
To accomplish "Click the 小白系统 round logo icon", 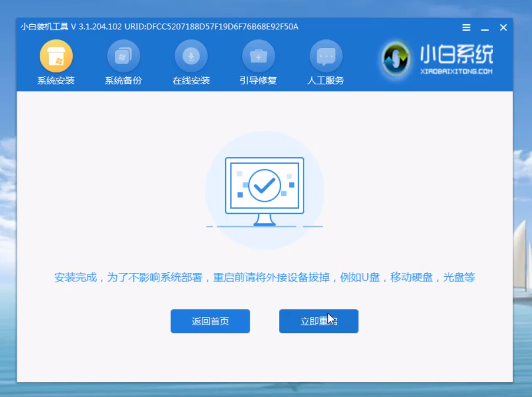I will 397,58.
